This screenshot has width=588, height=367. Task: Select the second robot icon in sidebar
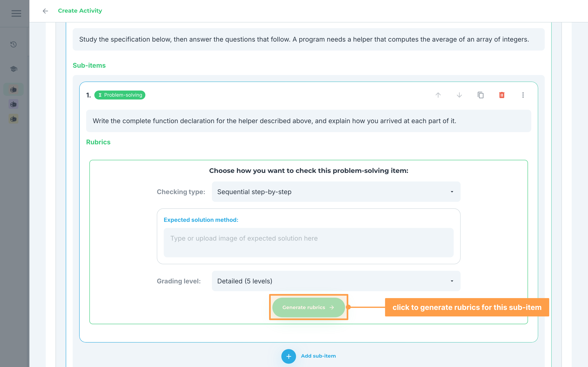tap(13, 104)
